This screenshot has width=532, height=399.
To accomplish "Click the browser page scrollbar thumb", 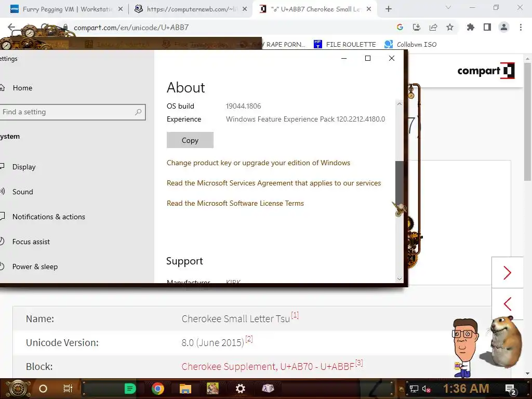I will click(x=527, y=122).
